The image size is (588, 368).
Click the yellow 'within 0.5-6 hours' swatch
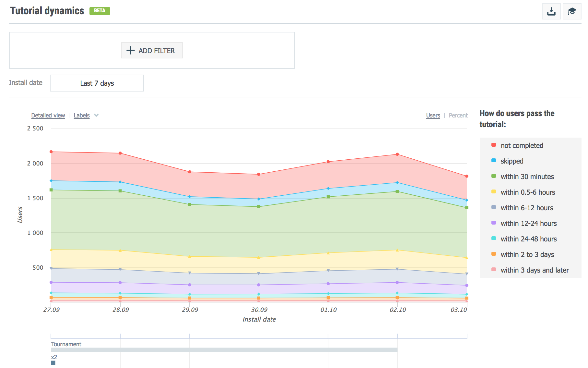pos(494,192)
